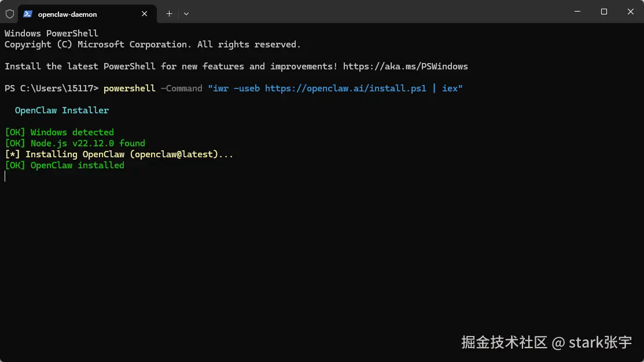Image resolution: width=644 pixels, height=362 pixels.
Task: Open the new tab profile dropdown chevron
Action: point(186,13)
